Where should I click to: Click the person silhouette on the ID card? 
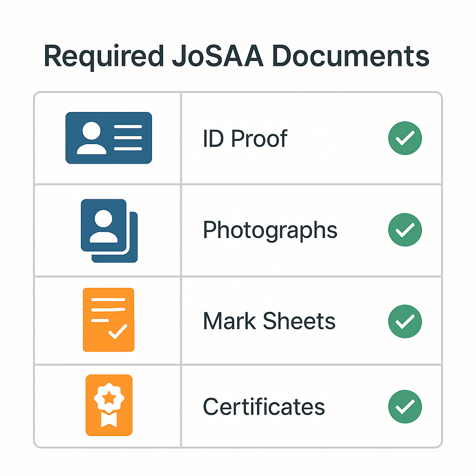(x=92, y=138)
